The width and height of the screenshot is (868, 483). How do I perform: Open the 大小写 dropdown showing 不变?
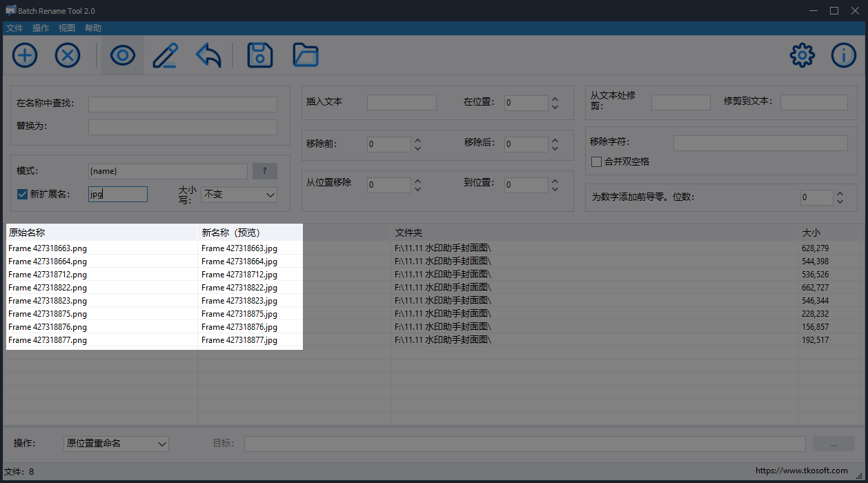pyautogui.click(x=239, y=195)
